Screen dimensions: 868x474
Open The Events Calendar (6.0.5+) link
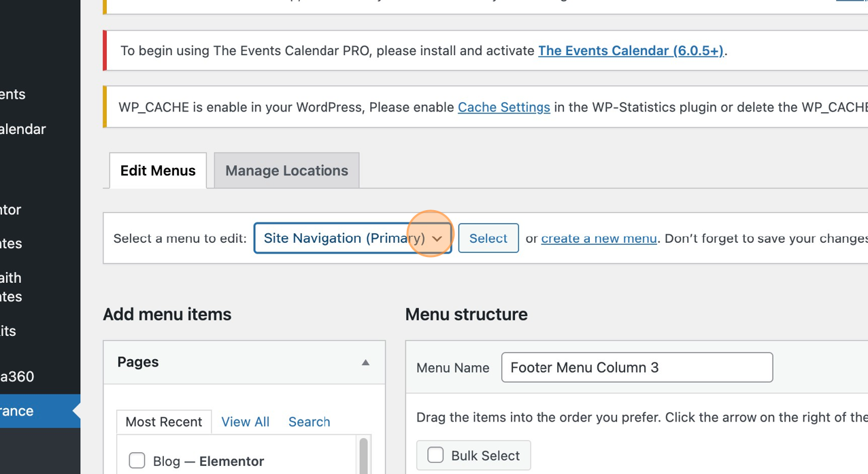631,51
